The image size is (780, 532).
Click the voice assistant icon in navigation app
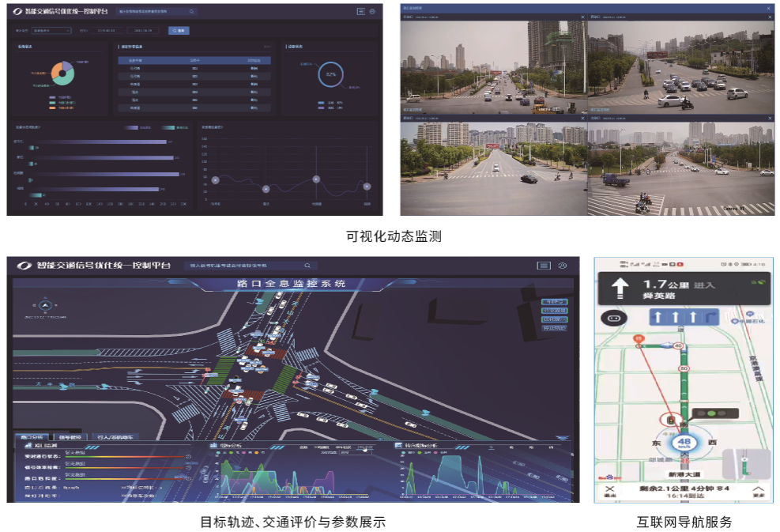pos(613,318)
